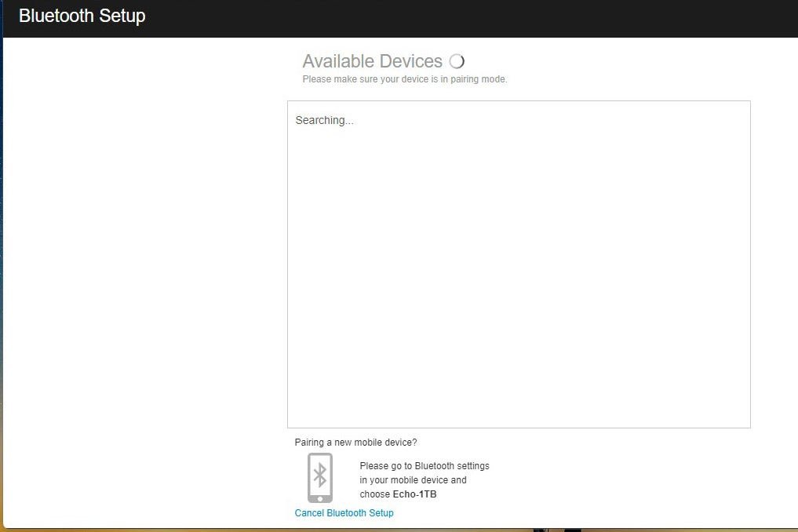798x532 pixels.
Task: Click the Bluetooth Setup header title
Action: click(82, 16)
